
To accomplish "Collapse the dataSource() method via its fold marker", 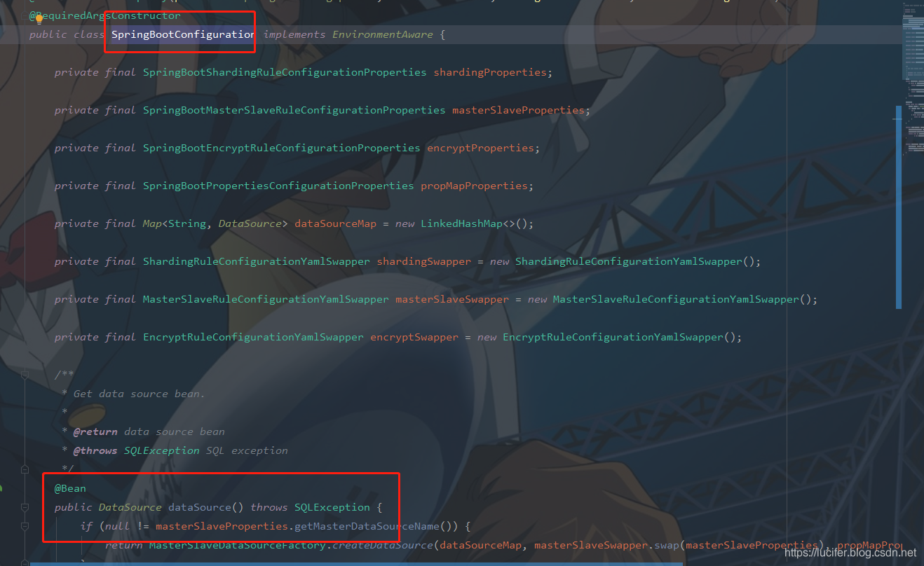I will coord(25,507).
